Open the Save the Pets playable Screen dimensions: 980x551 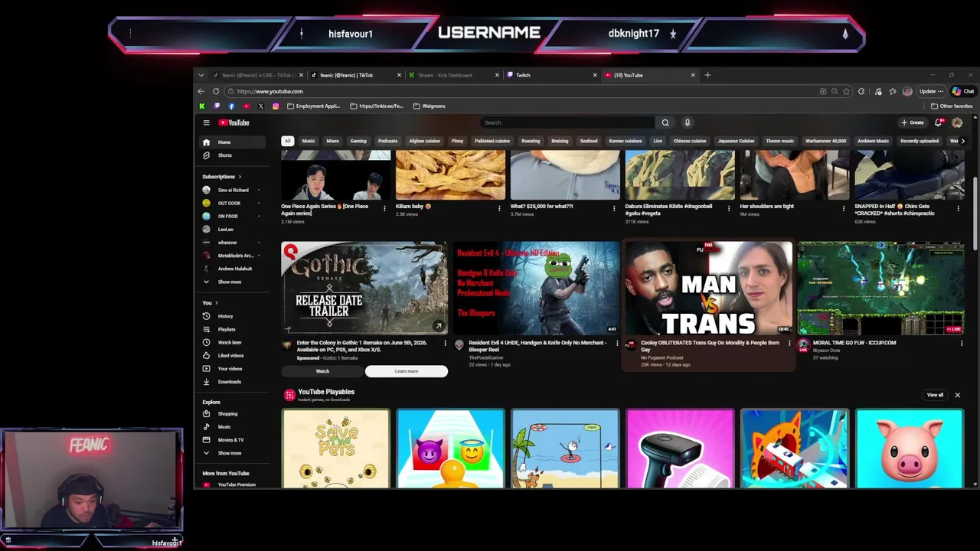pyautogui.click(x=335, y=448)
